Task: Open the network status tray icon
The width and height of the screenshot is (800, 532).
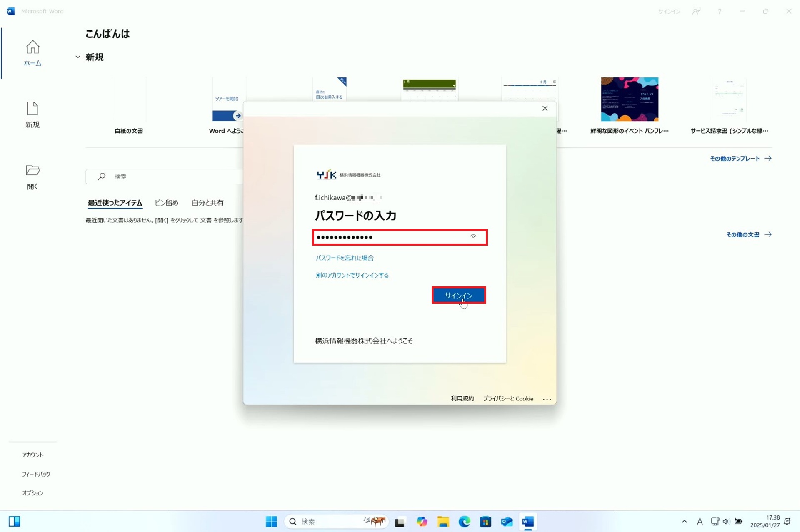Action: pos(715,521)
